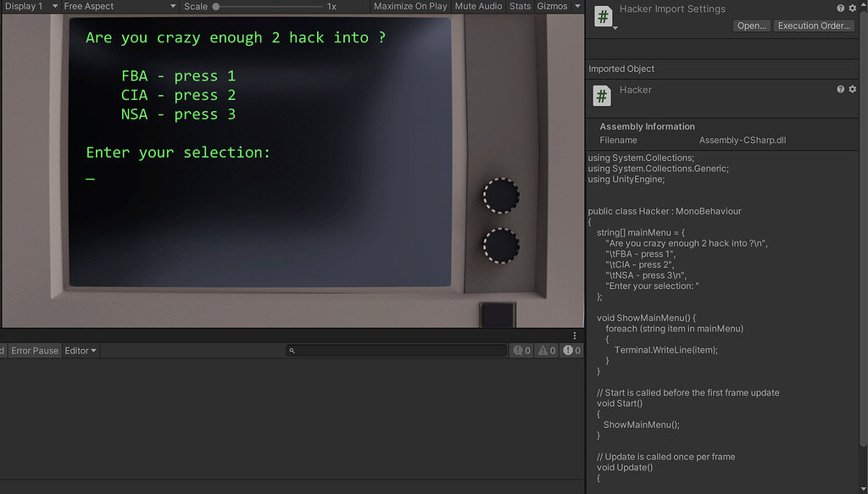Click 'FBA - press 1' in the game terminal
Screen dimensions: 868x494
point(178,75)
